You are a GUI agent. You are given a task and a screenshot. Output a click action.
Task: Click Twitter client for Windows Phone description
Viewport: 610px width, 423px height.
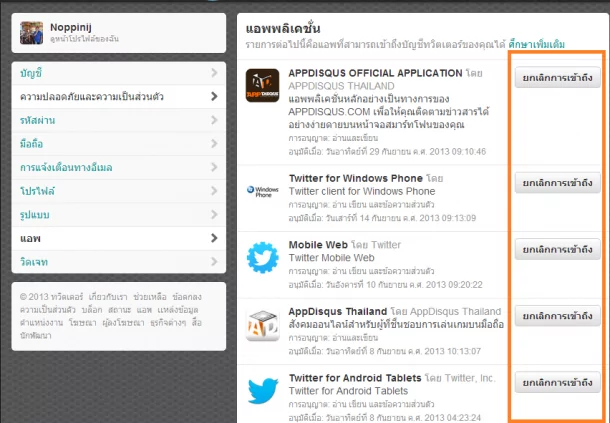coord(362,191)
